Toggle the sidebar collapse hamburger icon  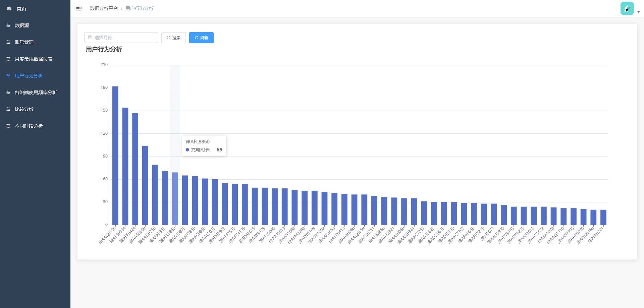coord(79,8)
